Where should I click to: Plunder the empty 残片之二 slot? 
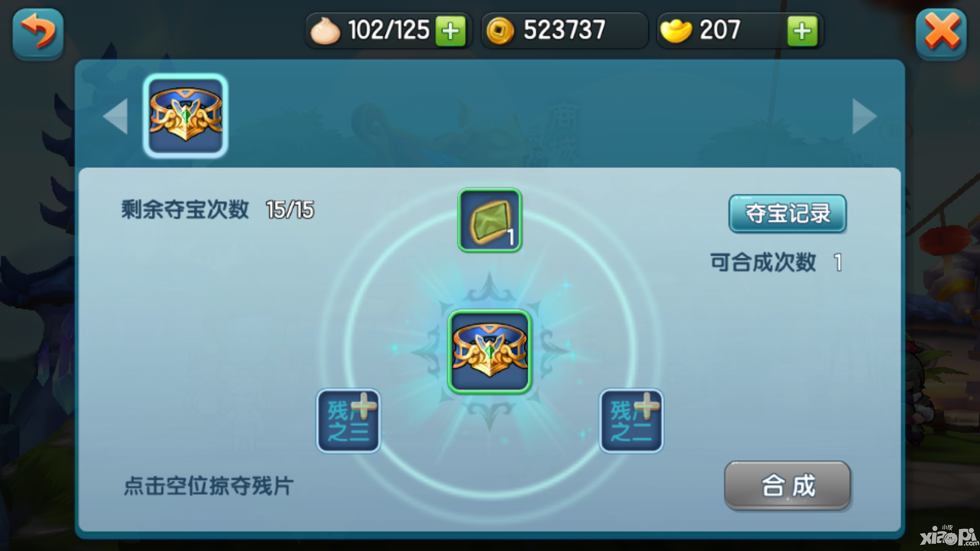pos(631,421)
